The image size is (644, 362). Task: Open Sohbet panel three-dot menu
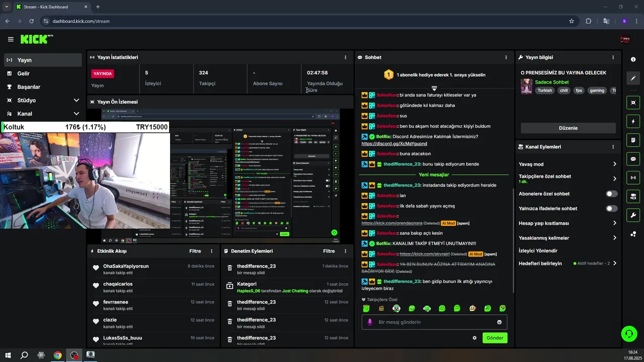click(506, 57)
